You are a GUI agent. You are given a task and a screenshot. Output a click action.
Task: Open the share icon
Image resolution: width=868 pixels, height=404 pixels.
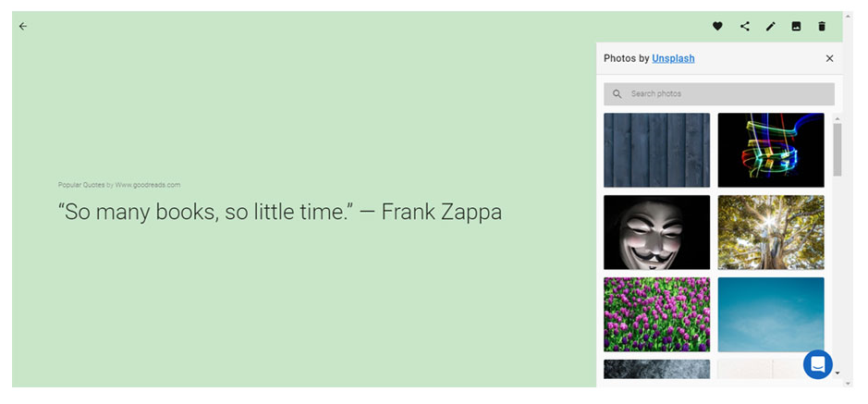[x=745, y=26]
